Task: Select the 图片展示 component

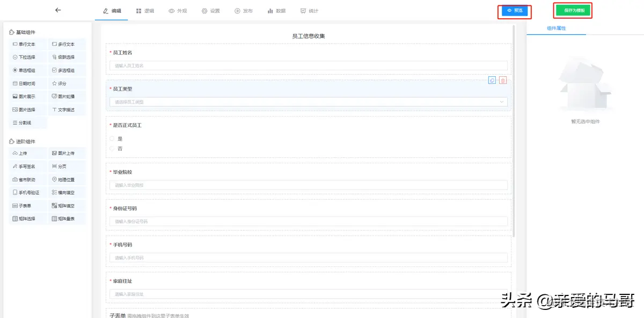Action: pyautogui.click(x=28, y=97)
